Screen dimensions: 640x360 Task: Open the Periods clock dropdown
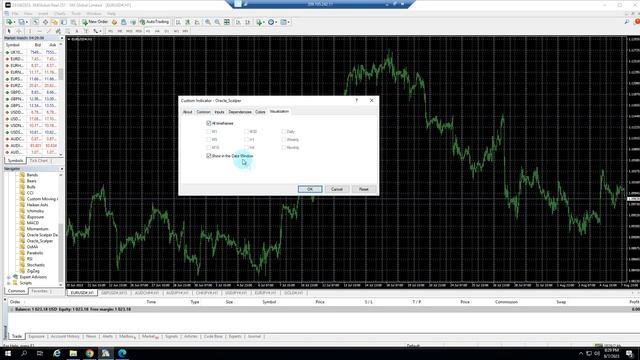tap(272, 22)
